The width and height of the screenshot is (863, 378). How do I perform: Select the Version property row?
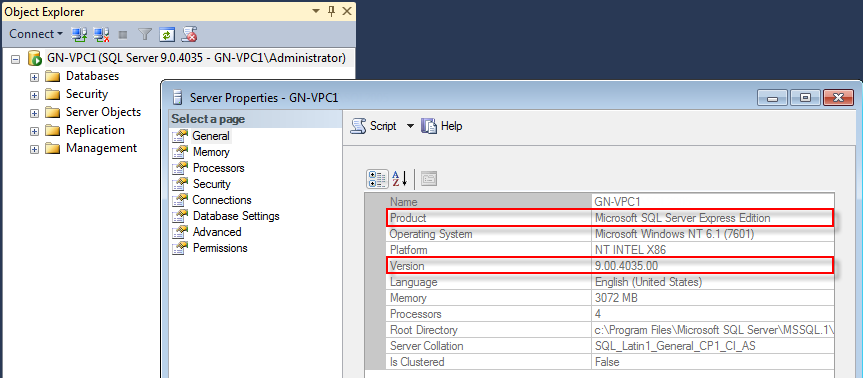[610, 266]
